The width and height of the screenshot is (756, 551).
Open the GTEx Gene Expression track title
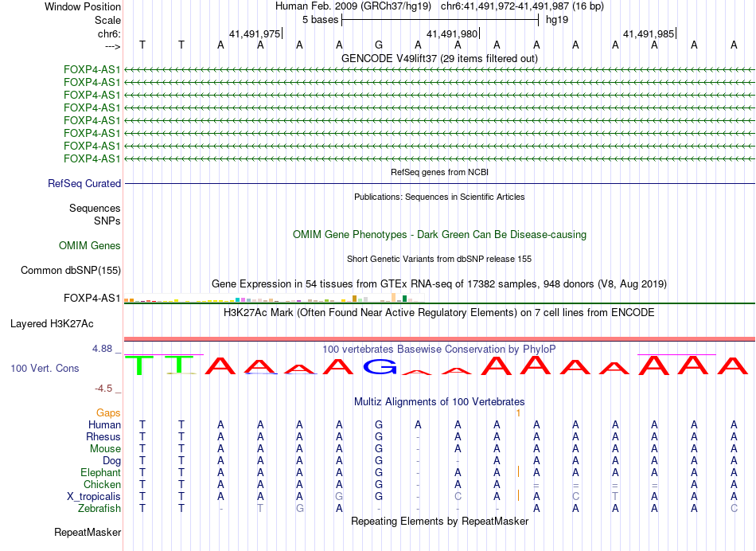pyautogui.click(x=439, y=283)
